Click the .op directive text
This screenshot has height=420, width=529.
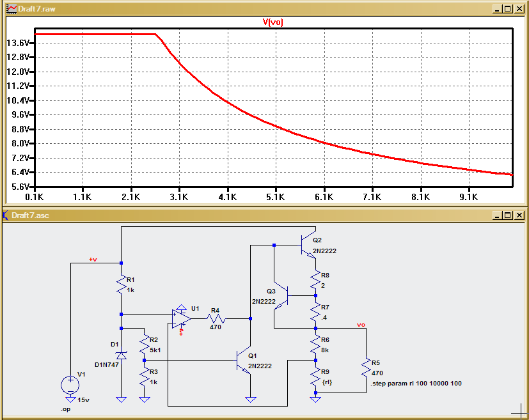pos(65,409)
